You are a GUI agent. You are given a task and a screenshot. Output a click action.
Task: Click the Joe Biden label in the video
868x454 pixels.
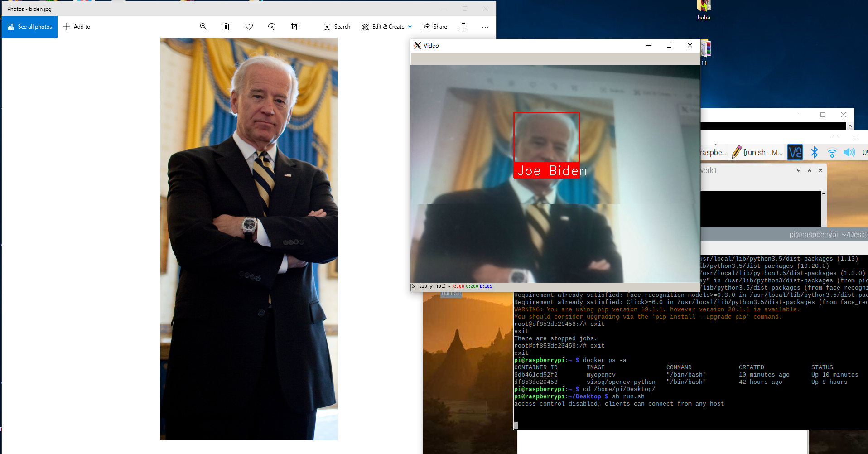pos(552,171)
